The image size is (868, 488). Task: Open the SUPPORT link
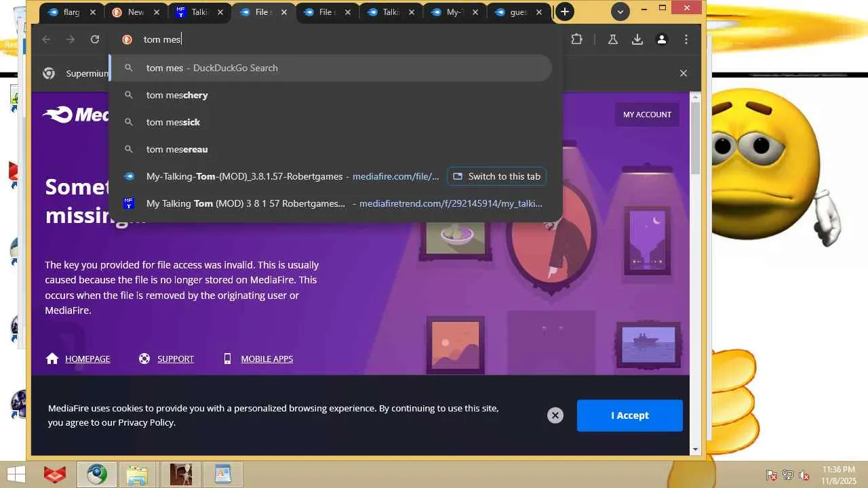point(176,359)
